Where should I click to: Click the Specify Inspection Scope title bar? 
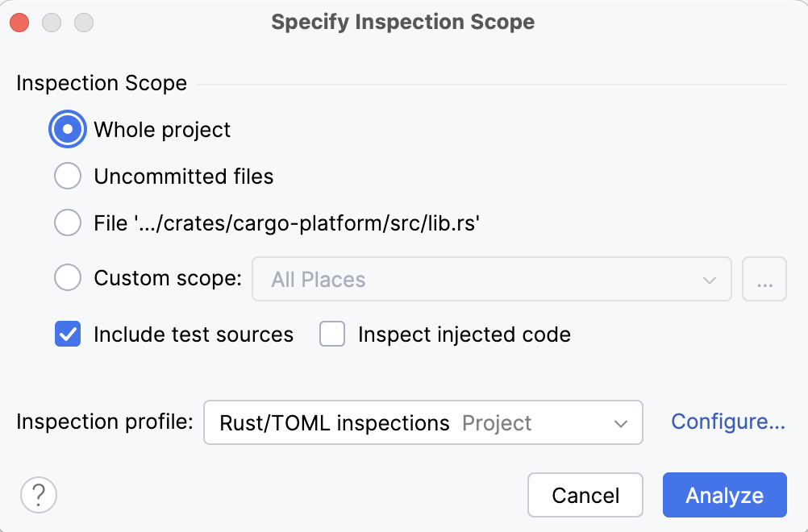pyautogui.click(x=403, y=22)
